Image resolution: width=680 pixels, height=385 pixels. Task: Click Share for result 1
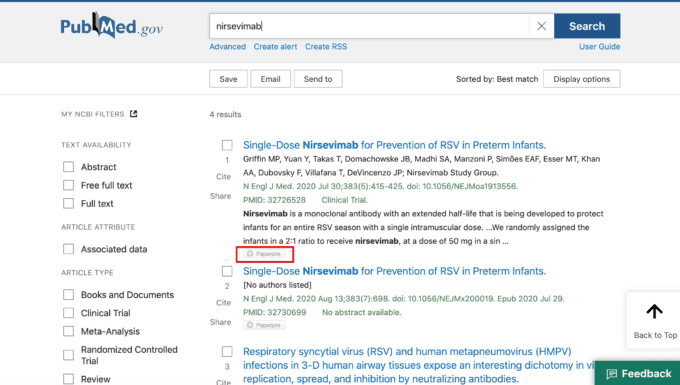220,196
